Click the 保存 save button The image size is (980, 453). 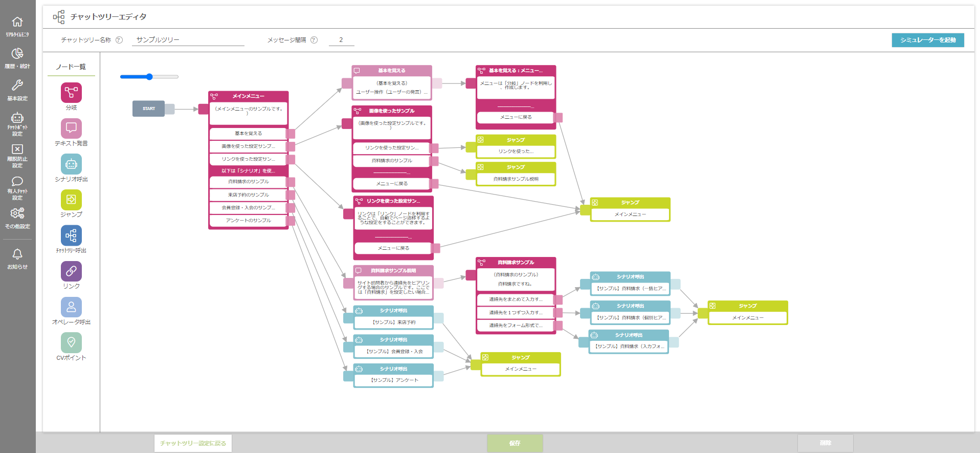(x=515, y=443)
